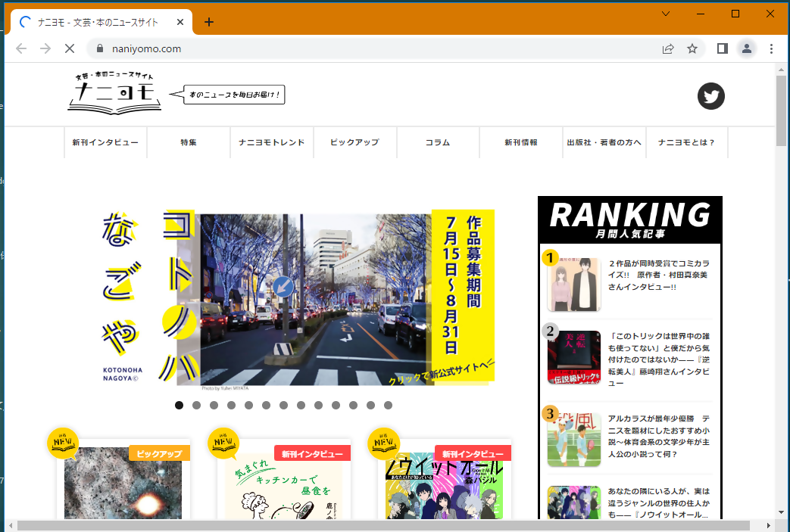
Task: Click ranking 2 逆転美人 book thumbnail
Action: pyautogui.click(x=574, y=357)
